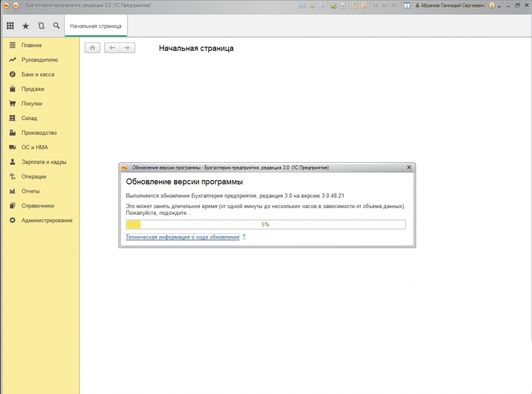Viewport: 532px width, 394px height.
Task: Open the Руководителю section
Action: 39,60
